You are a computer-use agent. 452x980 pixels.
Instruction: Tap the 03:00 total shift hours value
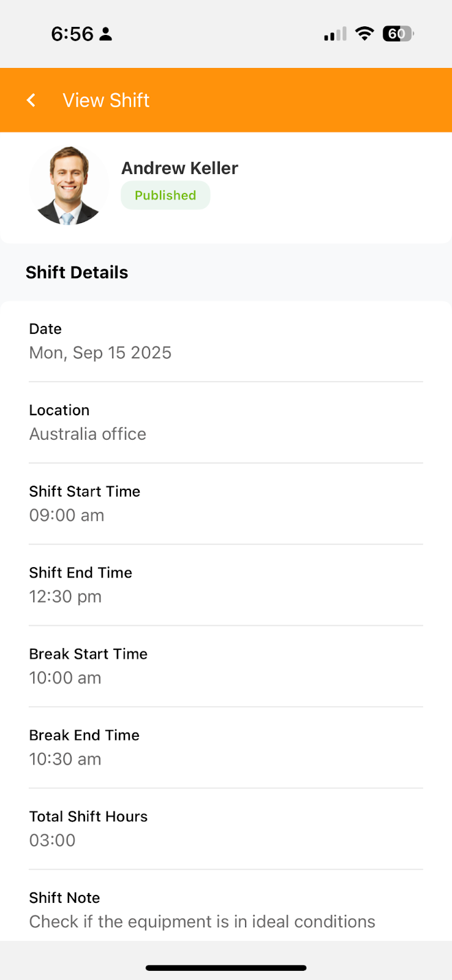53,840
